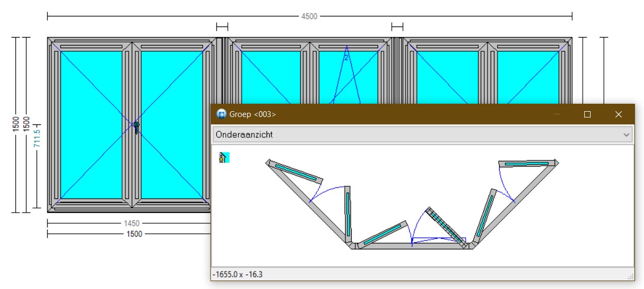Select the 1450 width dimension label

pos(132,224)
